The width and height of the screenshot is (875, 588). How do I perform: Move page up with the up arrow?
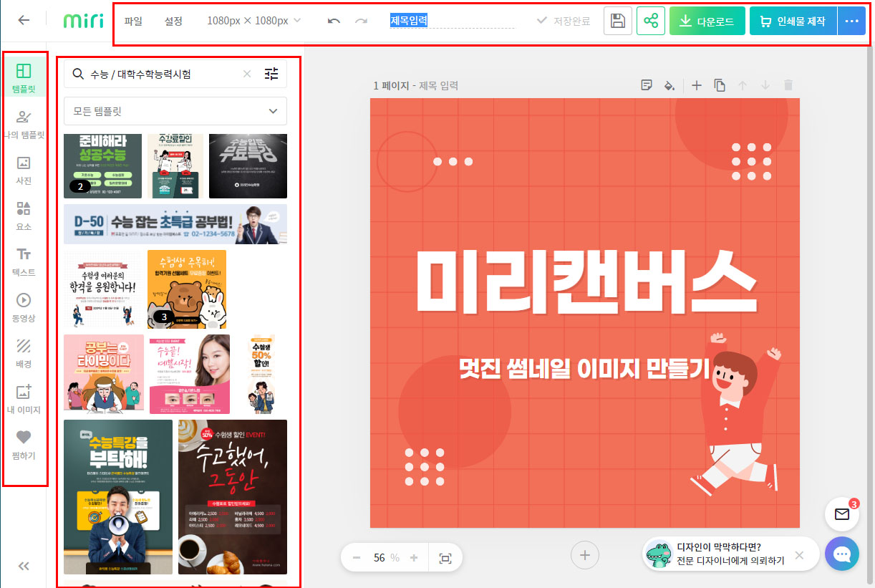pos(743,85)
